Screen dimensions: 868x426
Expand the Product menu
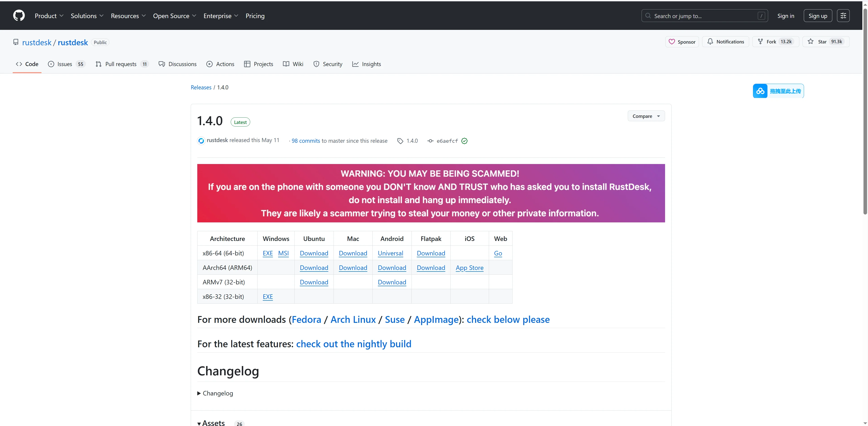tap(49, 16)
